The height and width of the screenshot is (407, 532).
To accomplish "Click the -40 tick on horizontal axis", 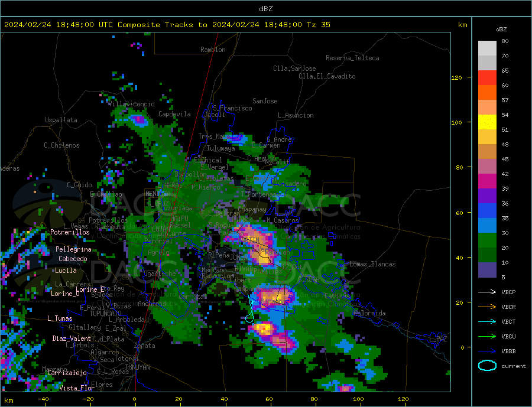I will pyautogui.click(x=43, y=399).
